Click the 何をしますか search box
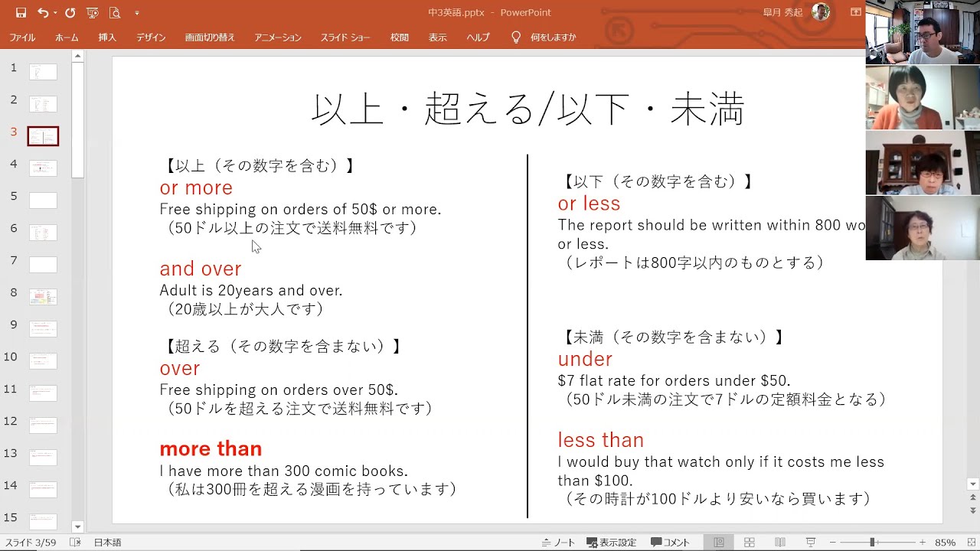 point(554,37)
